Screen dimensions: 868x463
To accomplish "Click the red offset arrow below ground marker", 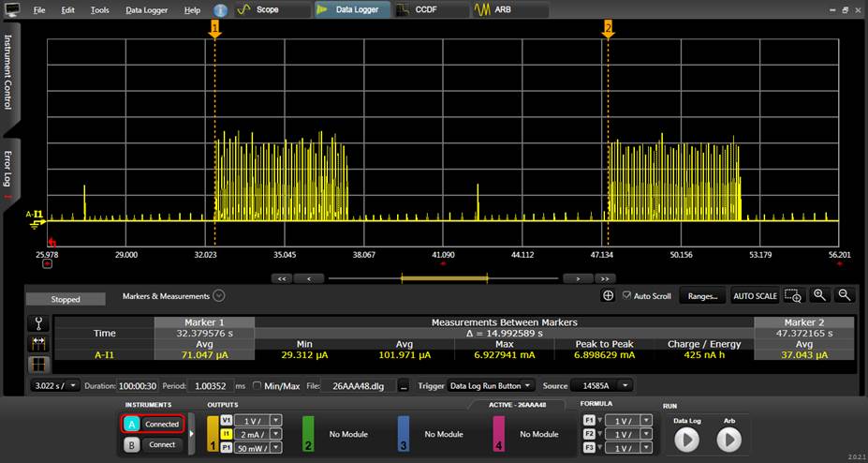I will click(x=52, y=242).
